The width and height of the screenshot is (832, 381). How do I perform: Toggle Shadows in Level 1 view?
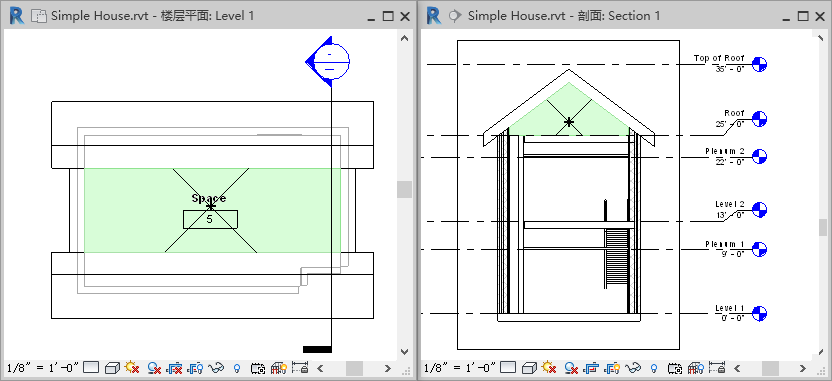tap(154, 367)
